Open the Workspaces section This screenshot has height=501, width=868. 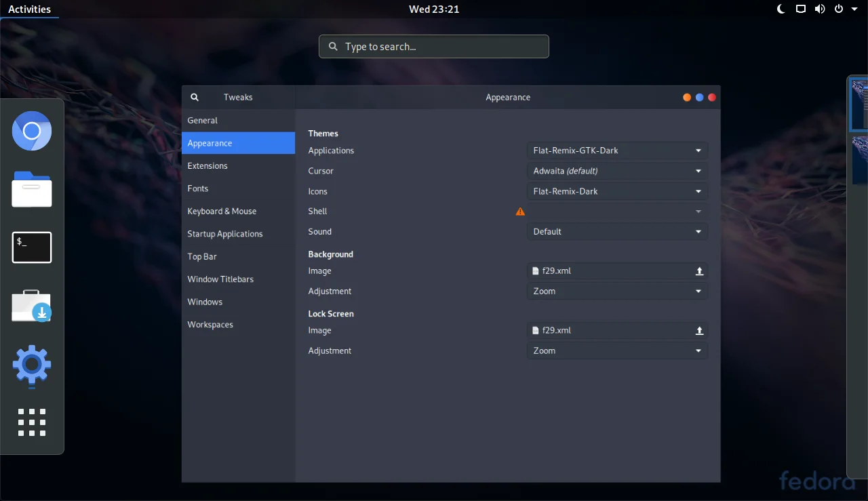[x=238, y=325]
